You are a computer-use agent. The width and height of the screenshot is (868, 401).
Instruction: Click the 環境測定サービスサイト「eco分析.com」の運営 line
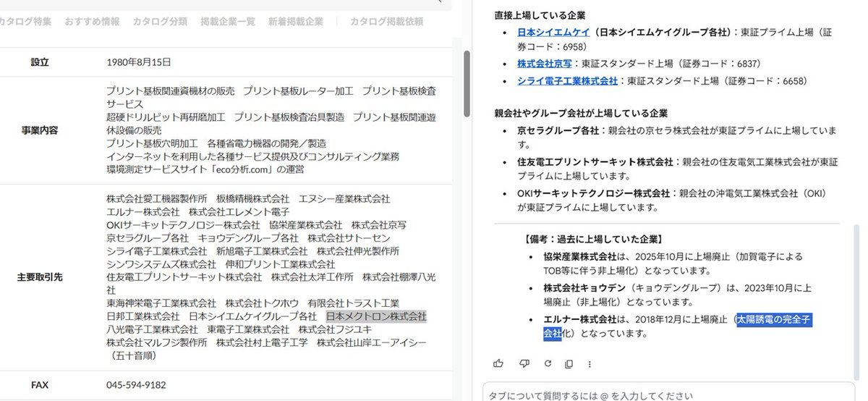(x=205, y=169)
